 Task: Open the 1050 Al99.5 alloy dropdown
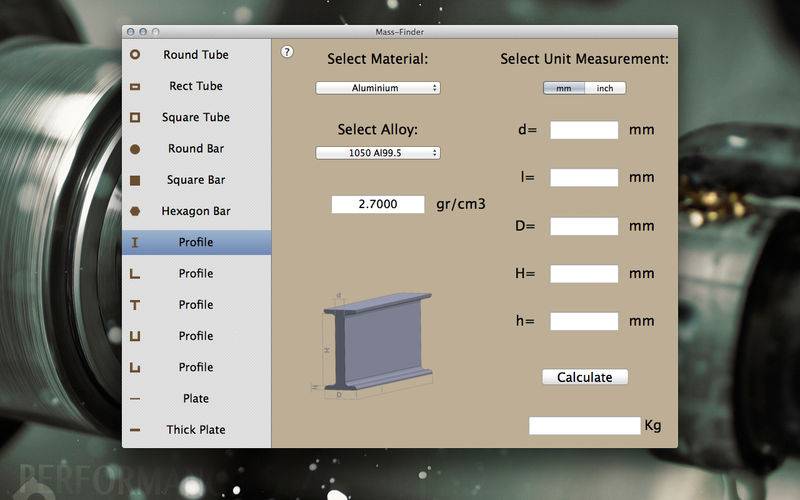pyautogui.click(x=378, y=153)
